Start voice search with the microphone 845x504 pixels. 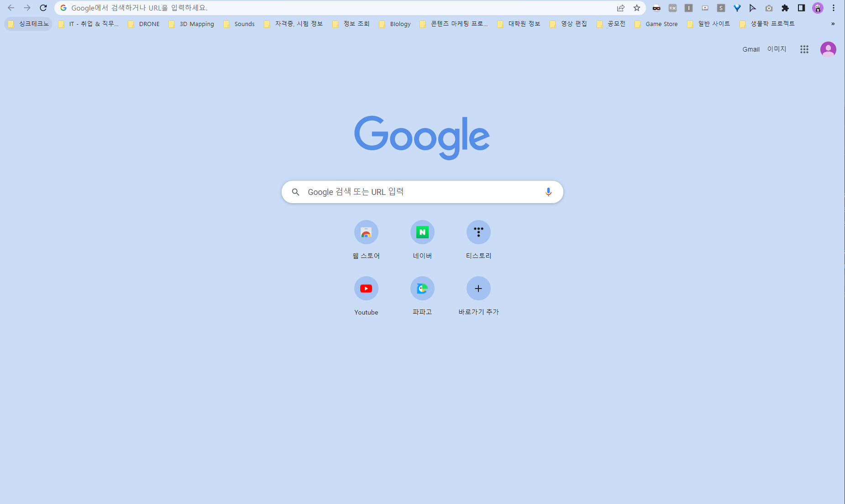click(x=548, y=192)
